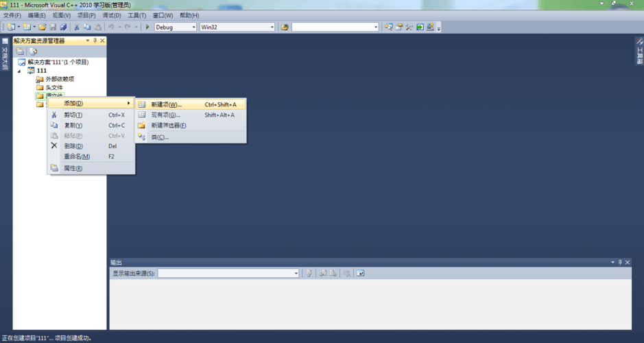Expand the Add New Item dropdown arrow
The image size is (644, 343).
coord(34,27)
